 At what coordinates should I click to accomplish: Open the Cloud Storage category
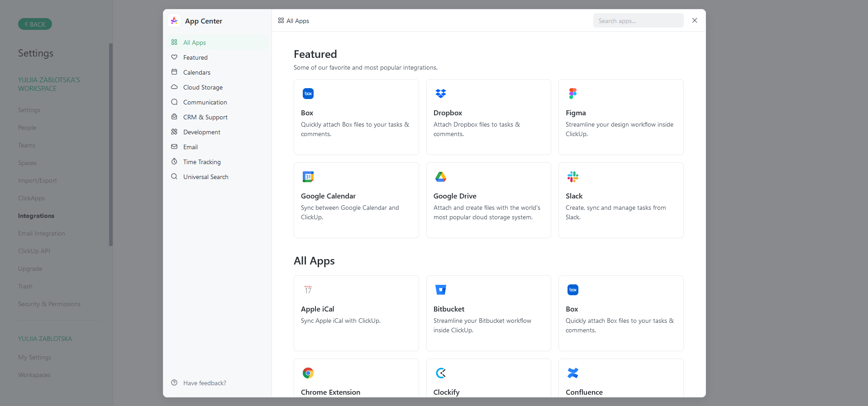217,87
